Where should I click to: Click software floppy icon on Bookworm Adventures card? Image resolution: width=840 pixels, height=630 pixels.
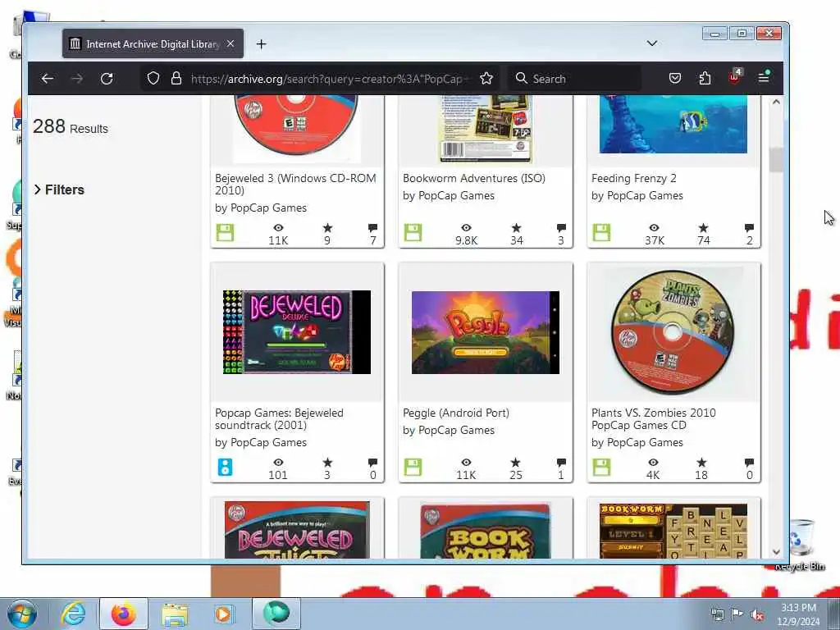click(413, 232)
